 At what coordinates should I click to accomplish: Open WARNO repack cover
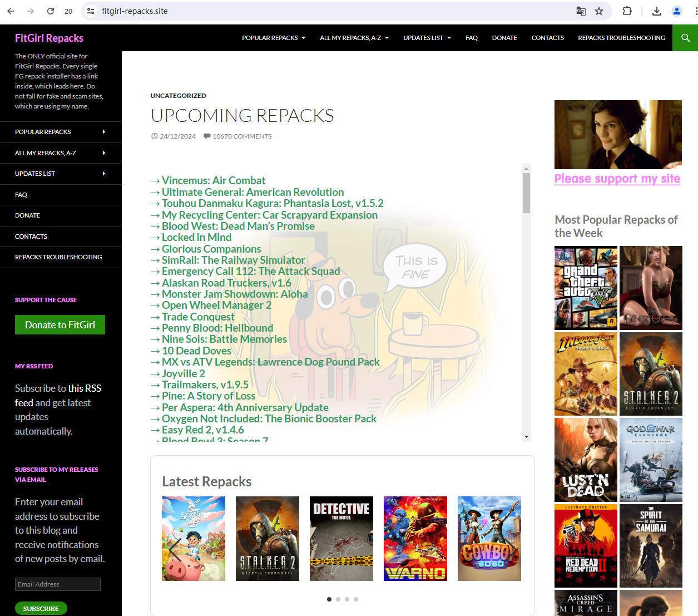coord(415,539)
